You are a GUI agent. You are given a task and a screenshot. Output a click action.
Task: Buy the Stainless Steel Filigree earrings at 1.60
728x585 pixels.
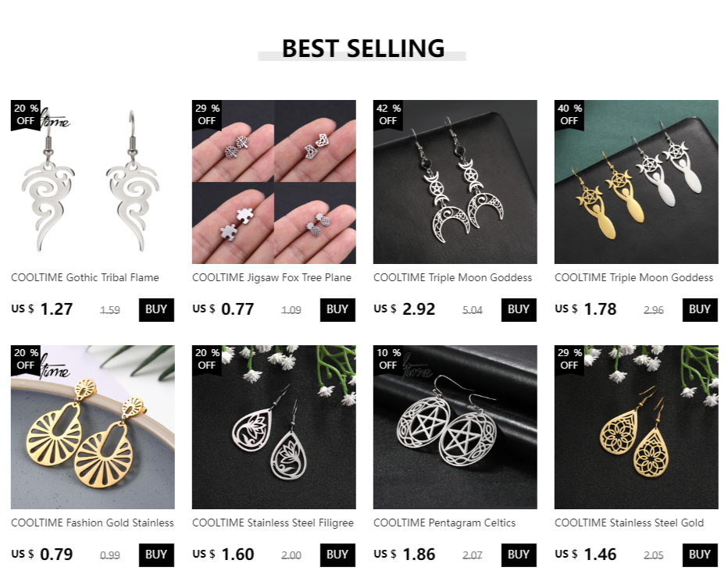coord(337,555)
